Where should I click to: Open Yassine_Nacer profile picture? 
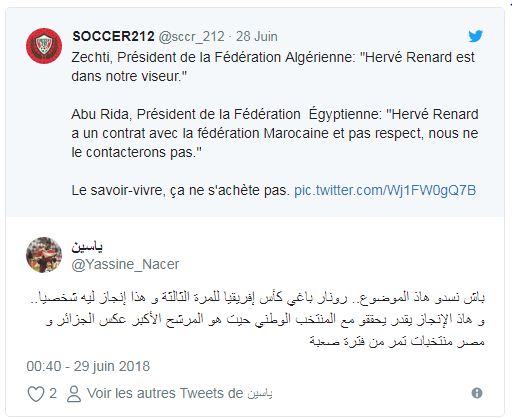44,255
